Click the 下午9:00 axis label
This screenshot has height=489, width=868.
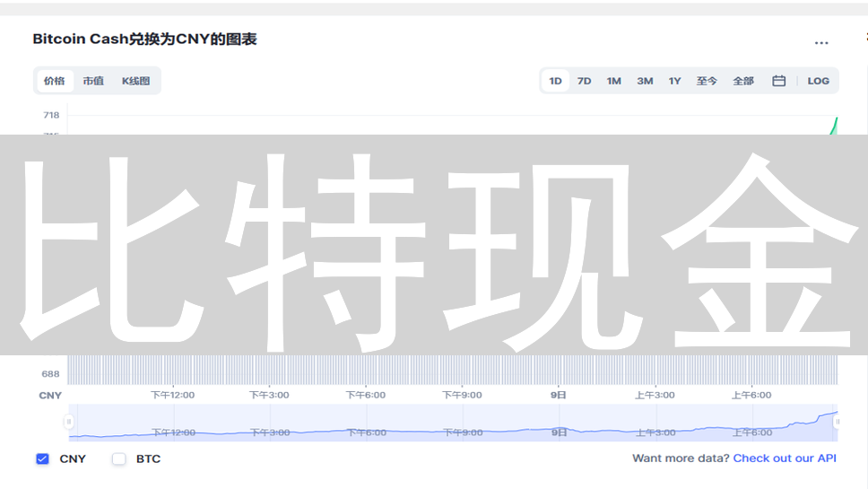click(462, 395)
